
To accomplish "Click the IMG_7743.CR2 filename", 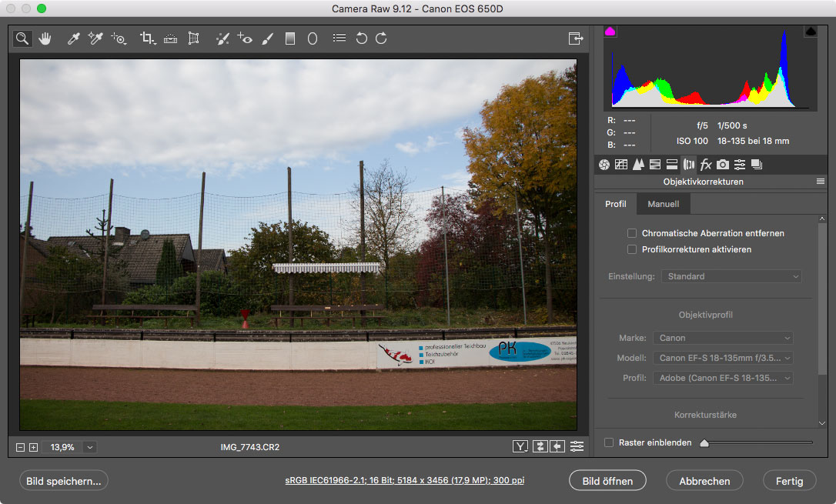I will click(x=250, y=448).
